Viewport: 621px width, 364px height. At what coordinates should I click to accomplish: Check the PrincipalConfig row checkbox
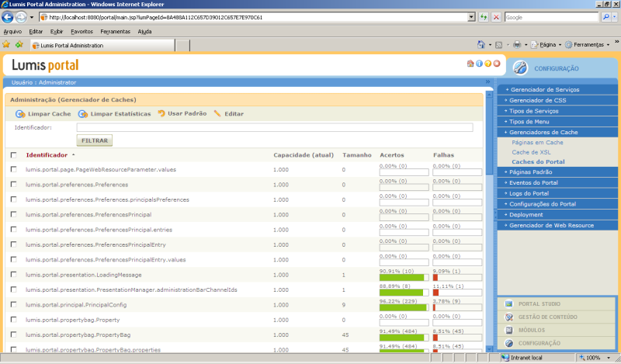pyautogui.click(x=13, y=304)
